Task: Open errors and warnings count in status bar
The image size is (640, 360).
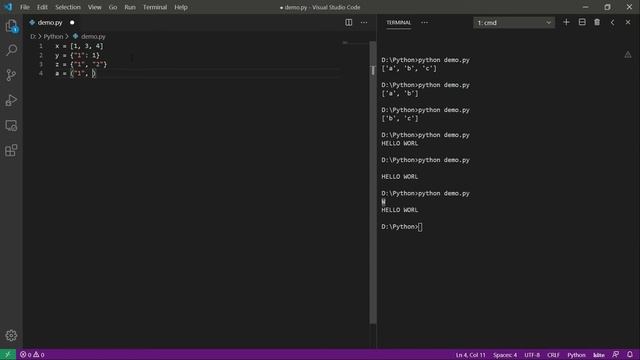Action: [32, 355]
